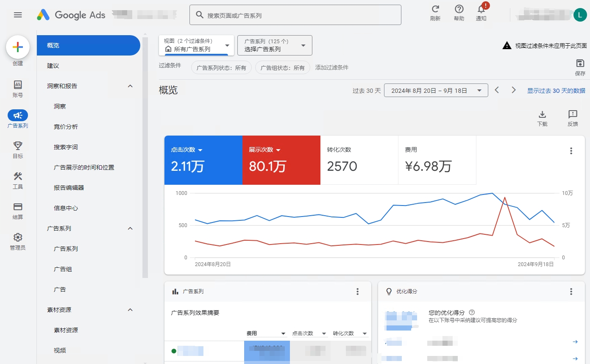Click the help icon beside 您的优化得分
590x364 pixels.
pos(472,312)
